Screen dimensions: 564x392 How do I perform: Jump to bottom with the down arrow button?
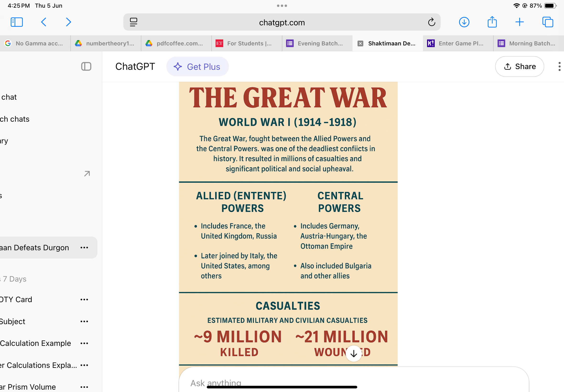pyautogui.click(x=353, y=354)
